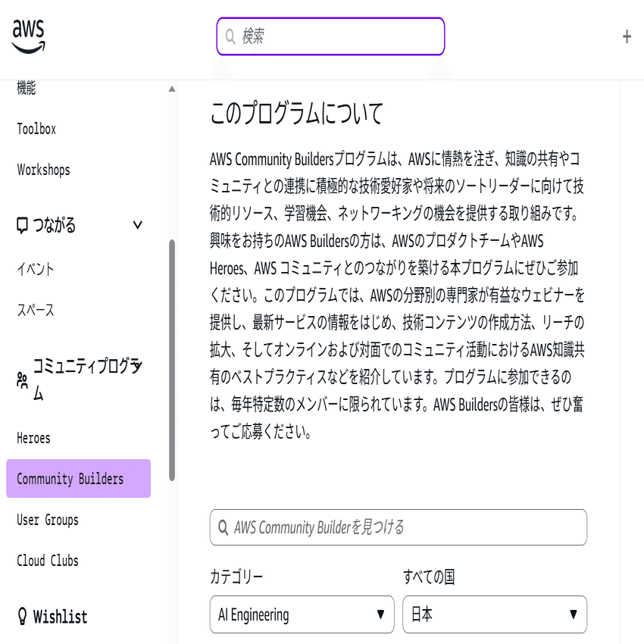Click the plus icon at top right
Image resolution: width=644 pixels, height=644 pixels.
tap(626, 36)
